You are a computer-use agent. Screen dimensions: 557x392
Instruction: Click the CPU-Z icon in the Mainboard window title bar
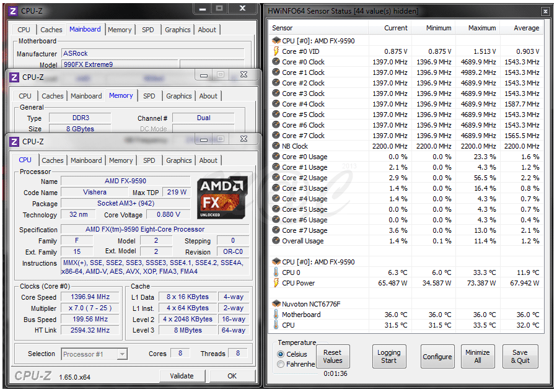(x=13, y=11)
